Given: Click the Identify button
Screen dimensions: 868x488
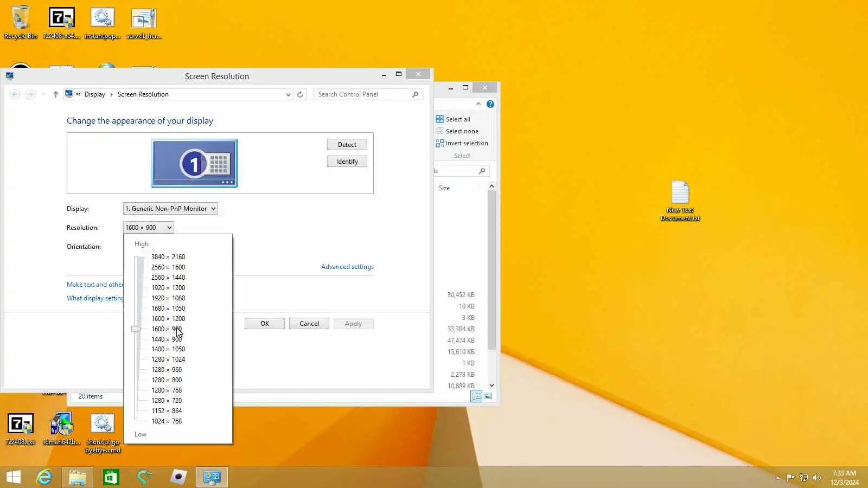Looking at the screenshot, I should tap(347, 162).
